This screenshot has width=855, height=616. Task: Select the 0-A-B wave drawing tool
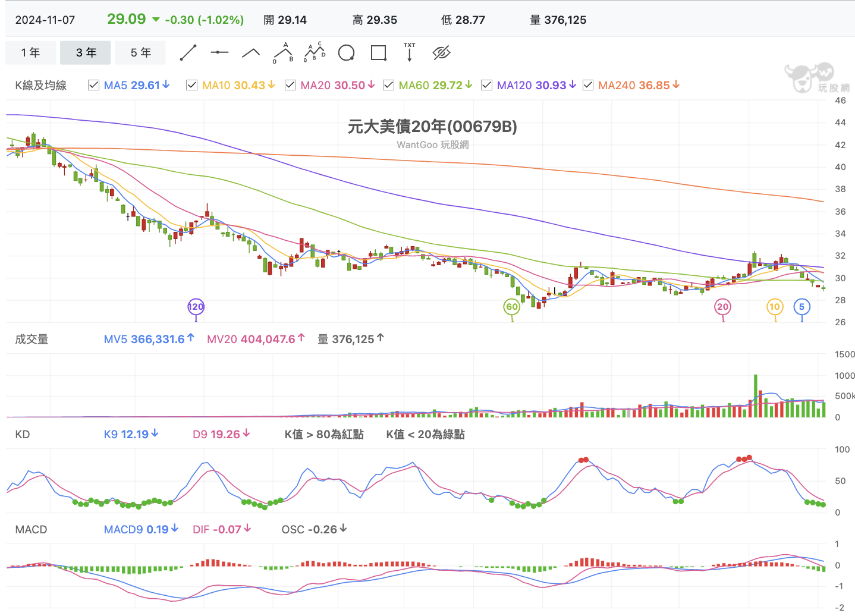283,52
